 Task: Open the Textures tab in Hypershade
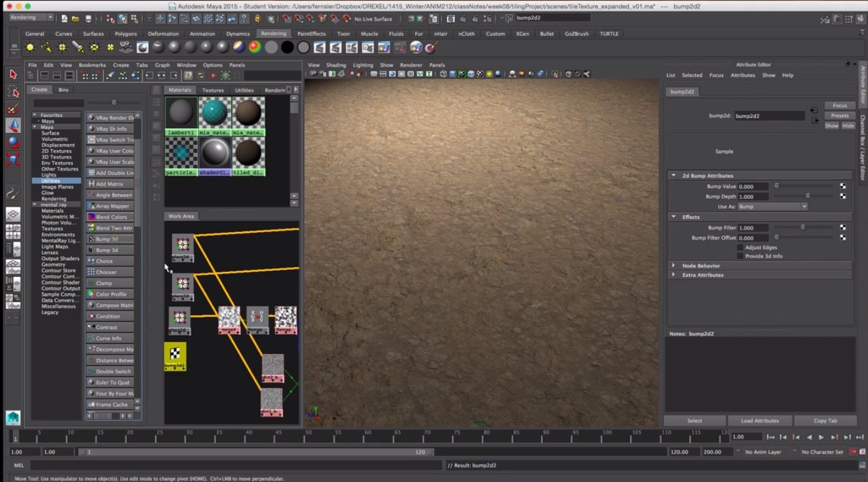[x=213, y=90]
